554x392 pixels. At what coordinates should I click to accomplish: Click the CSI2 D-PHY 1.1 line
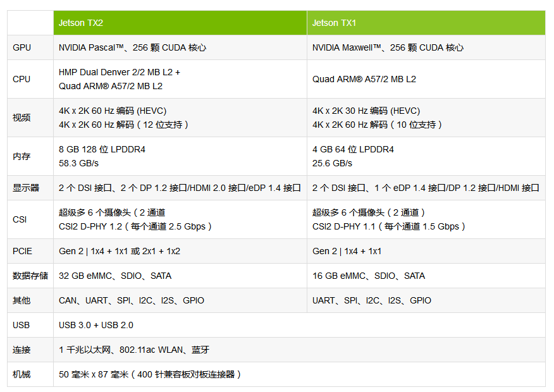point(389,226)
